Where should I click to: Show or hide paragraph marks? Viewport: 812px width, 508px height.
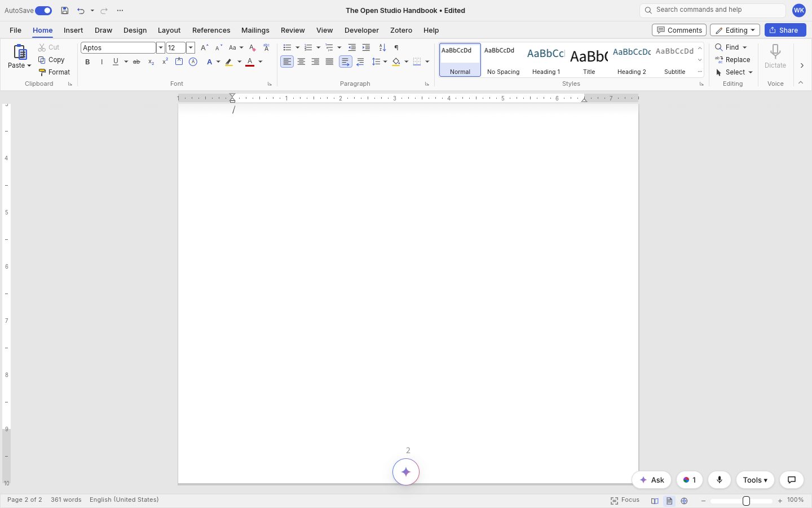pyautogui.click(x=396, y=48)
